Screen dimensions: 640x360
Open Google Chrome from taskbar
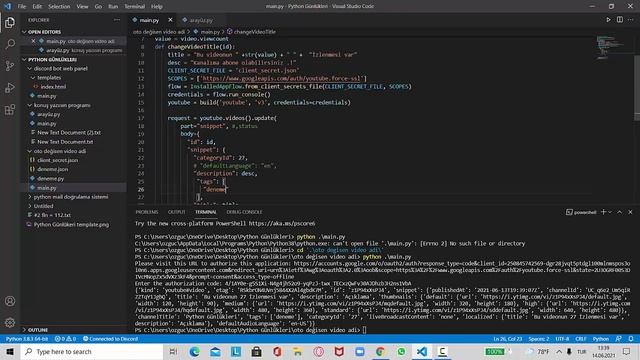point(380,351)
